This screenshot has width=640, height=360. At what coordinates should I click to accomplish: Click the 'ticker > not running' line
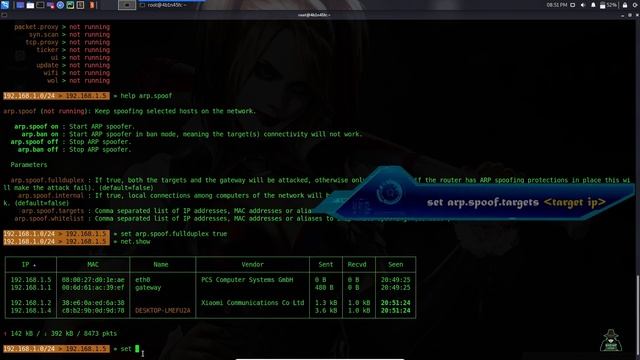tap(73, 50)
